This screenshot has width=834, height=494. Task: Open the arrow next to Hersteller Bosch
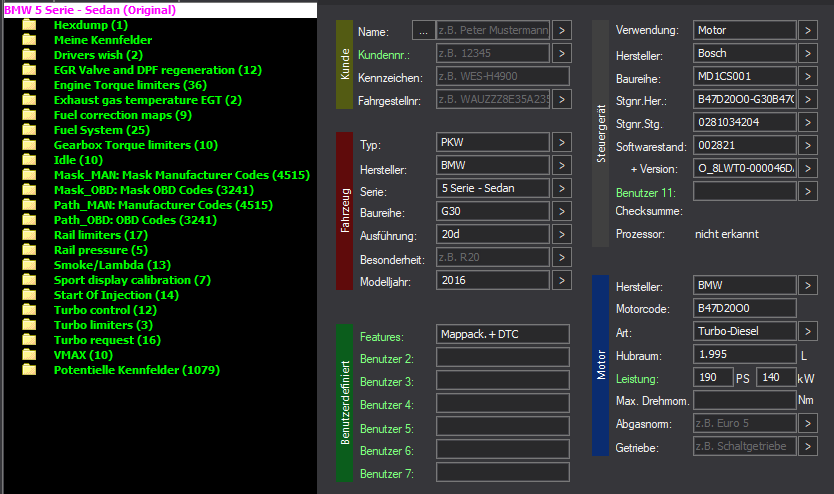coord(808,54)
